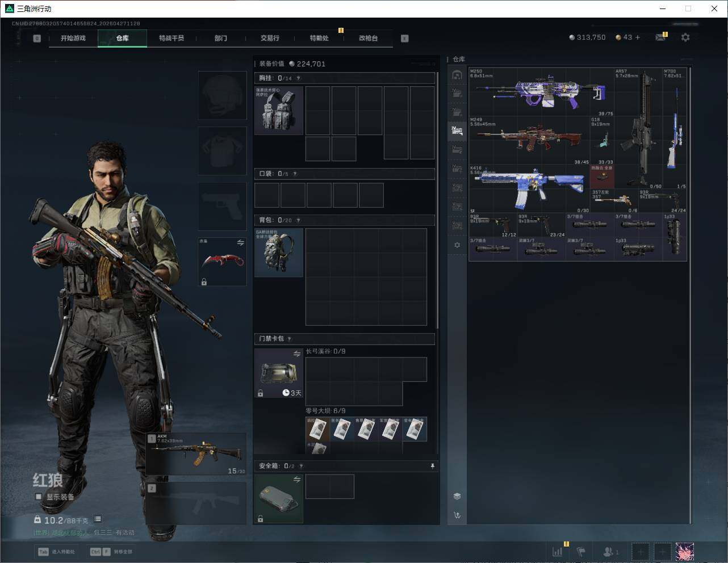
Task: Click the help icon beside 口袋
Action: [x=295, y=174]
